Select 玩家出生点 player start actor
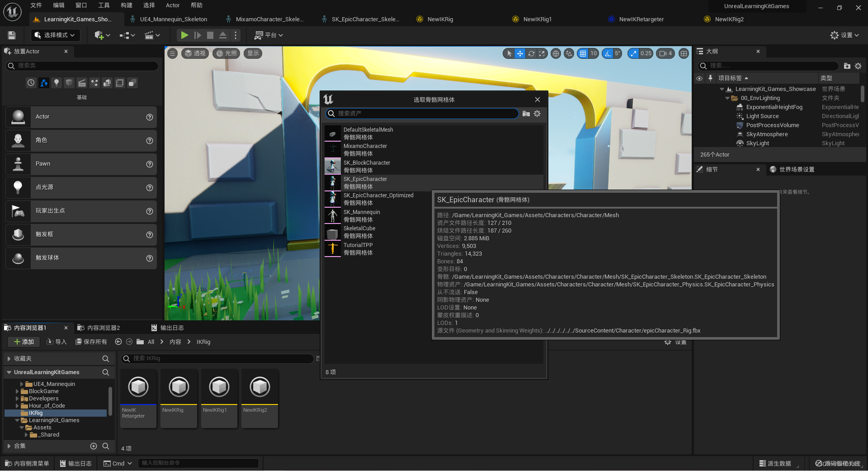This screenshot has height=471, width=868. tap(81, 211)
